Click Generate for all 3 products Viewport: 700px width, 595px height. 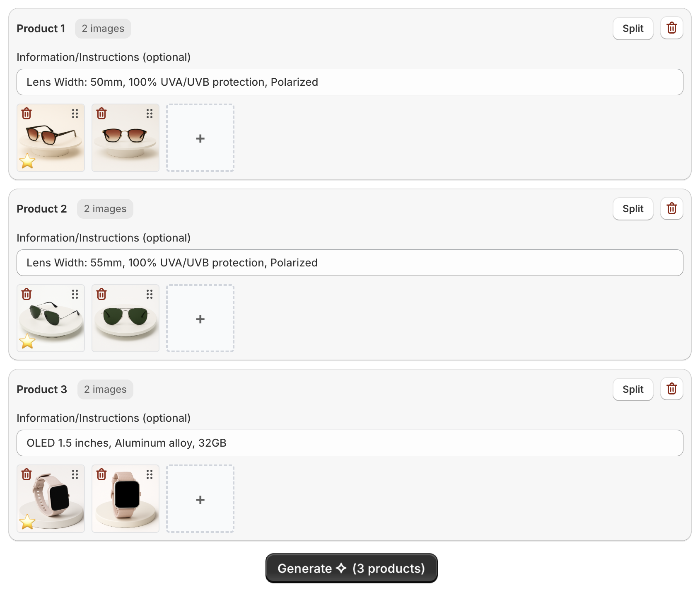coord(351,568)
